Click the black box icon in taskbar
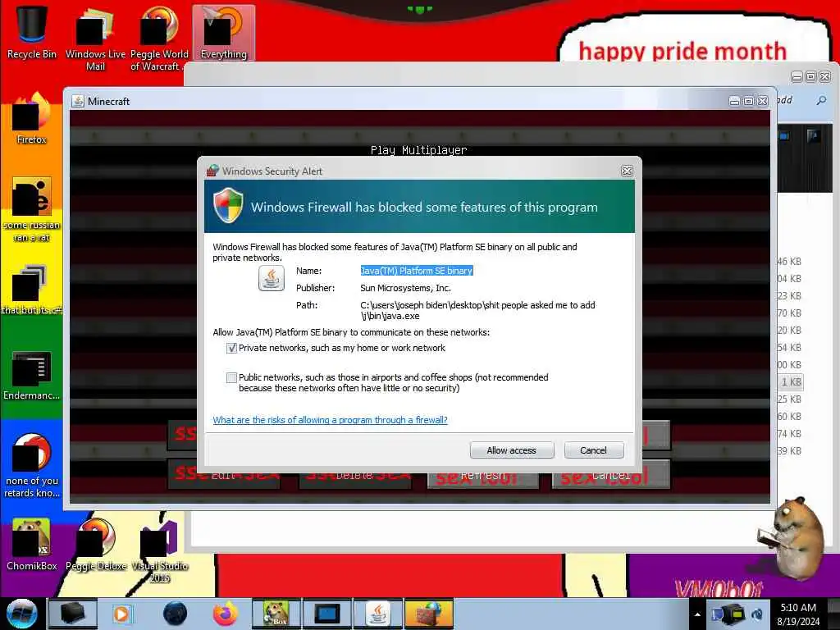 click(x=73, y=614)
